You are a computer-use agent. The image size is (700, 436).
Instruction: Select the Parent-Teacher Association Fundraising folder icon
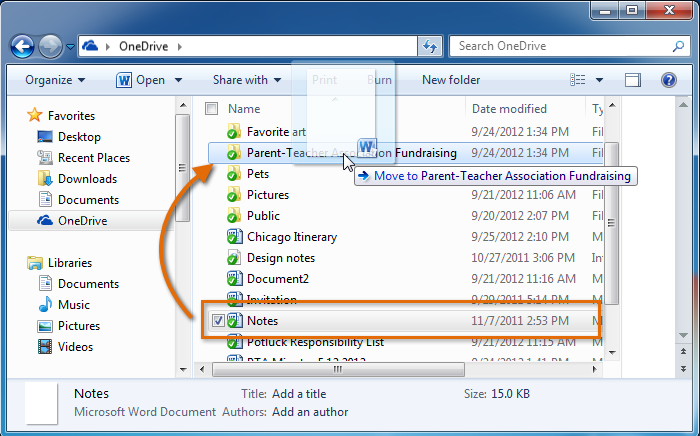[234, 153]
